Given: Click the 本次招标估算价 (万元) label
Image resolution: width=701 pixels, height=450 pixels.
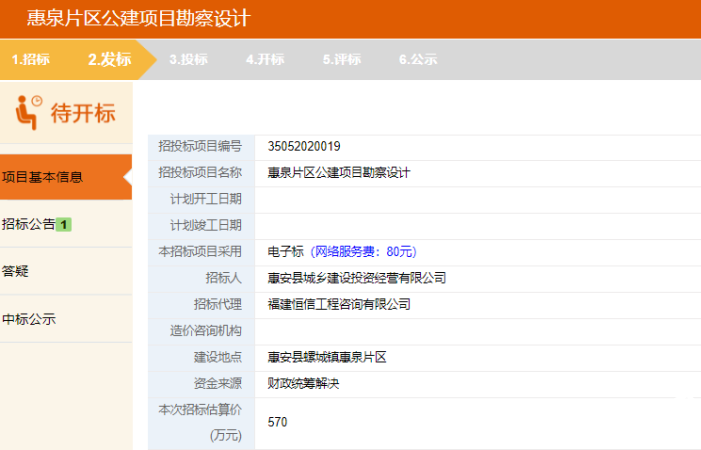Looking at the screenshot, I should point(200,422).
